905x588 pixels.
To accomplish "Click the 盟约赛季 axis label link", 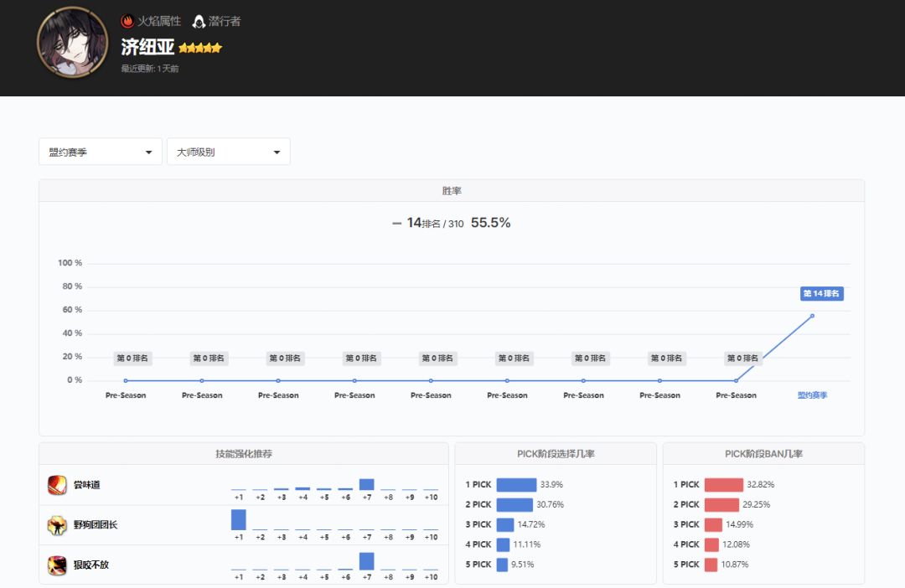I will (x=812, y=395).
